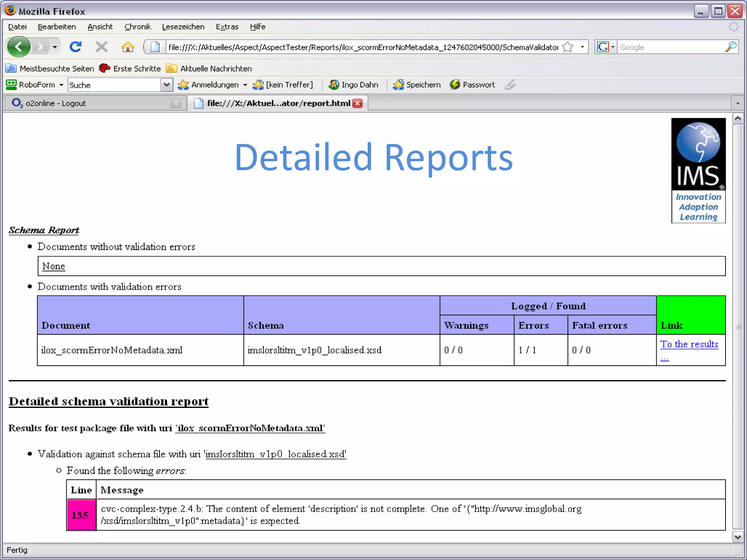Open Meistbesuchte Seiten bookmark folder

click(50, 69)
